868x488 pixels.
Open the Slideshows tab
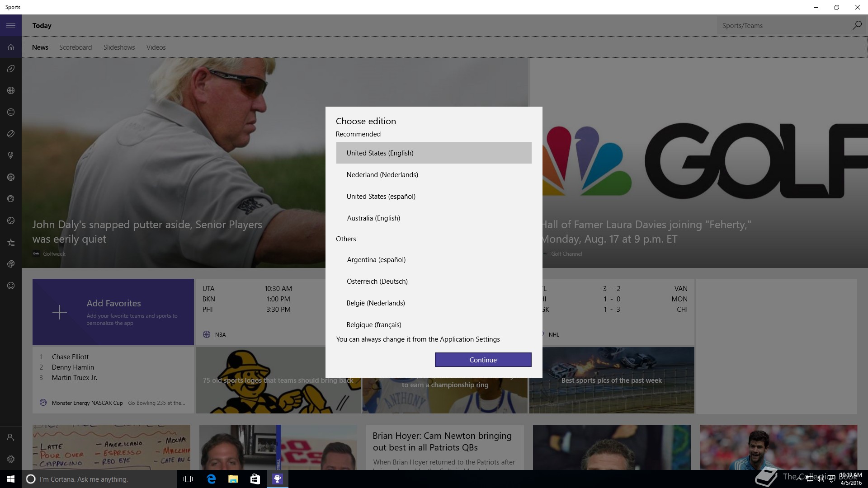[x=119, y=47]
